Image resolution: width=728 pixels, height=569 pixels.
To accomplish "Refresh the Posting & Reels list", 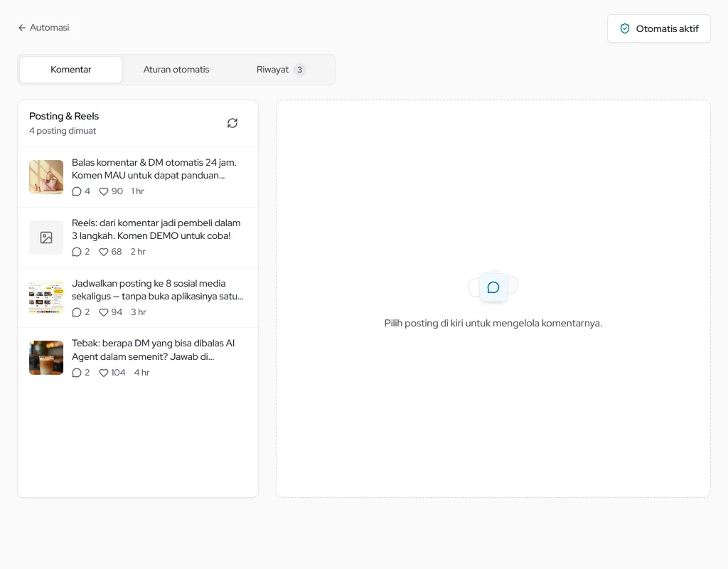I will [232, 123].
